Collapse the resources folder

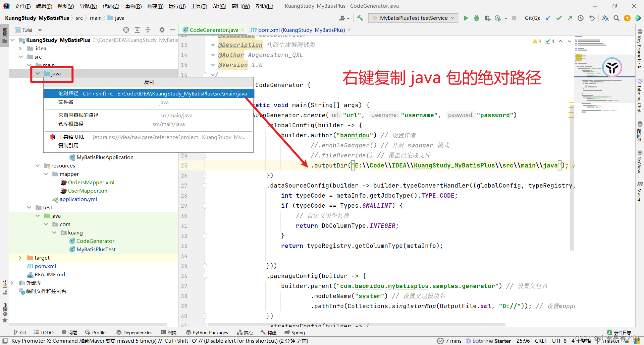tap(38, 165)
